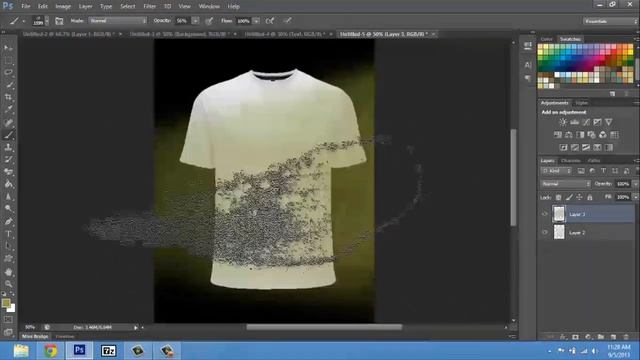Switch to the Color panel tab
640x360 pixels.
point(547,39)
